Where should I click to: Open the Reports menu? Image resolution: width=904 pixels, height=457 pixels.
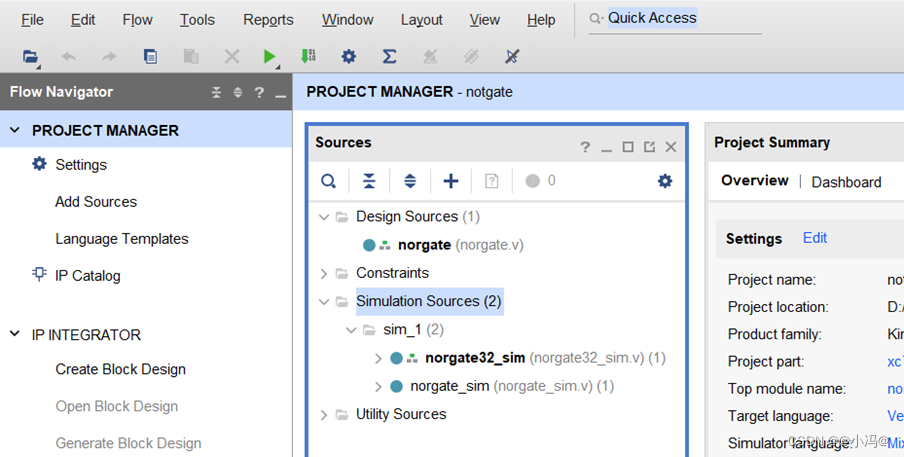click(268, 20)
